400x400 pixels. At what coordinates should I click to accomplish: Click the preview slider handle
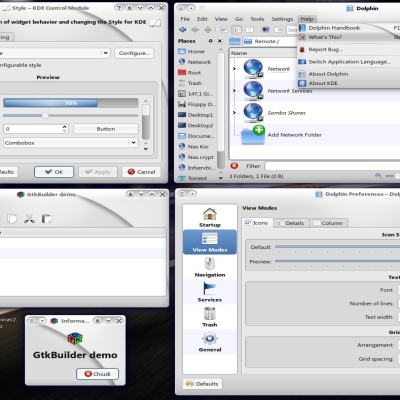45,115
